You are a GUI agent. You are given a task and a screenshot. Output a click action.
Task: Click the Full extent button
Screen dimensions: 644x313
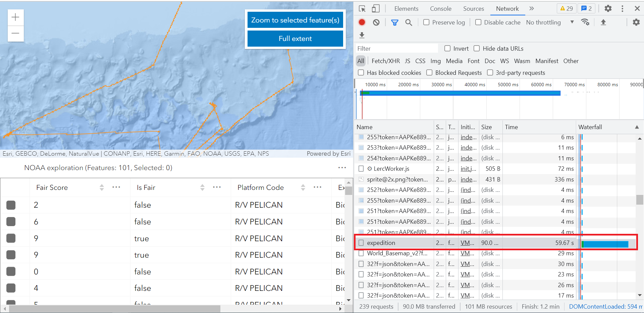click(x=295, y=39)
